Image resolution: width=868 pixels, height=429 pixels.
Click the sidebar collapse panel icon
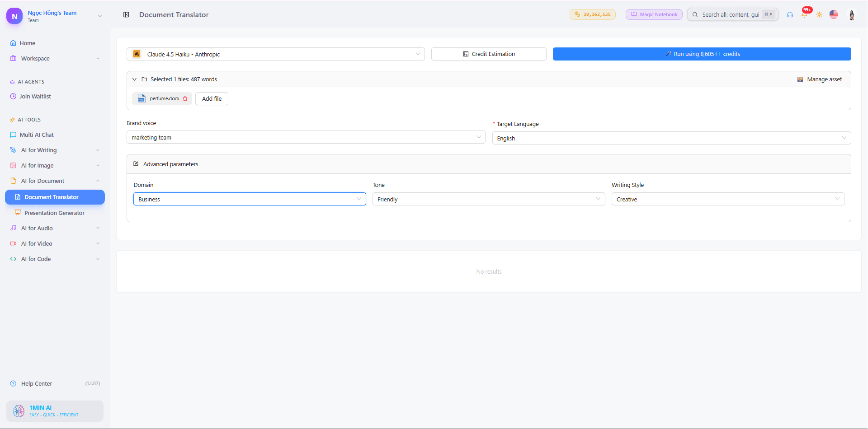pyautogui.click(x=126, y=14)
